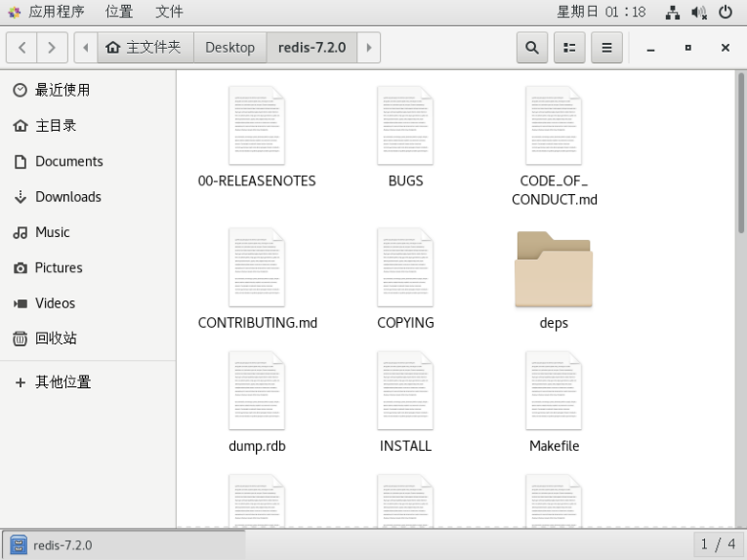Viewport: 747px width, 560px height.
Task: Open Pictures in the sidebar
Action: [x=88, y=267]
